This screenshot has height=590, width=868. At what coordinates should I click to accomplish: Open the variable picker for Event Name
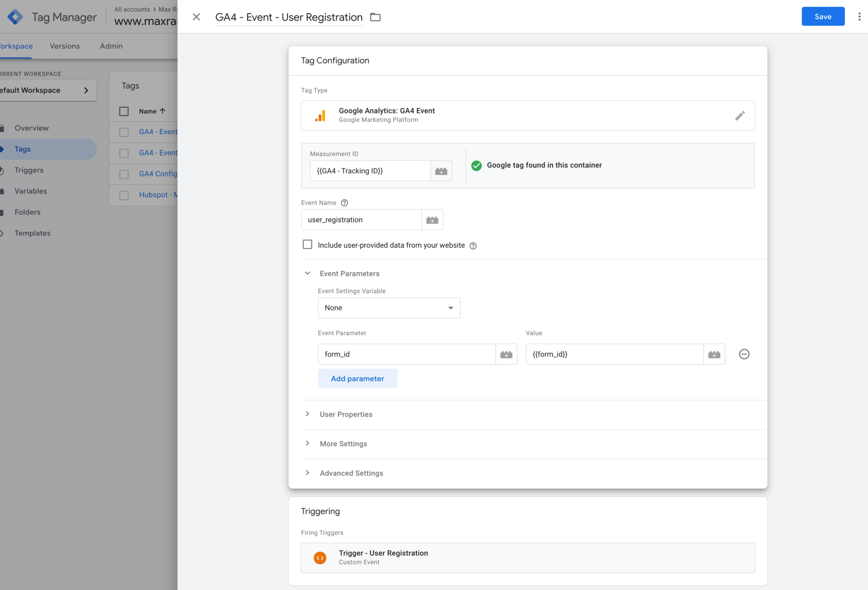[x=432, y=220]
